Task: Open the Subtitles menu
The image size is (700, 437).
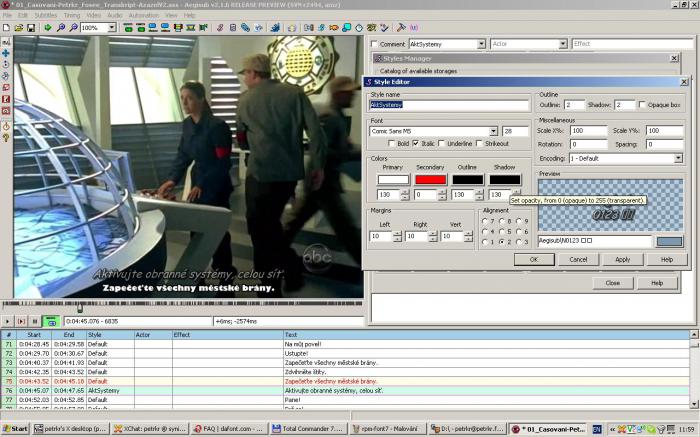Action: point(46,15)
